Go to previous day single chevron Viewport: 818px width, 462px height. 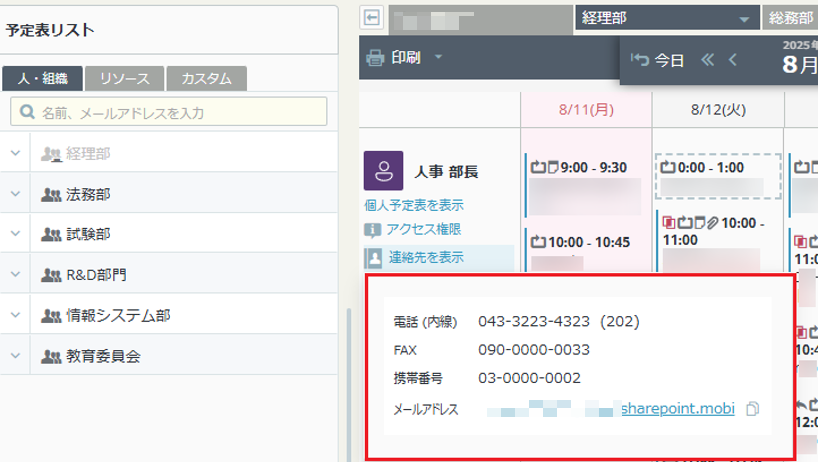coord(733,60)
